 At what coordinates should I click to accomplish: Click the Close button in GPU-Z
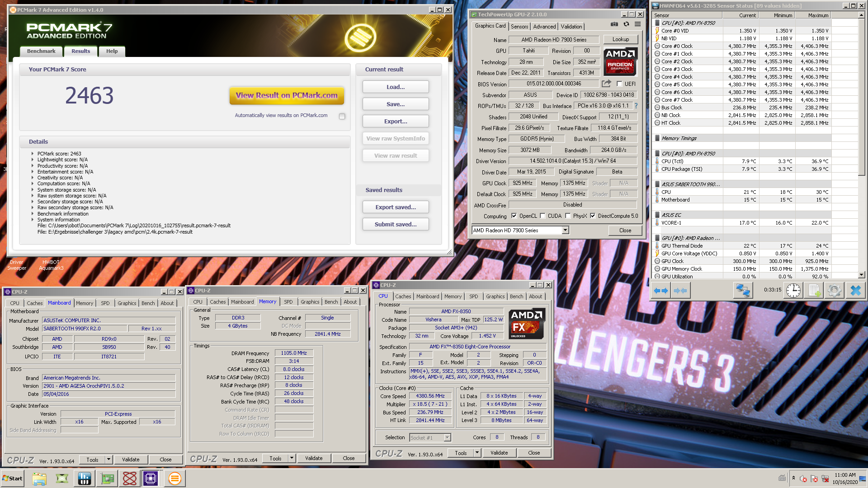point(625,230)
